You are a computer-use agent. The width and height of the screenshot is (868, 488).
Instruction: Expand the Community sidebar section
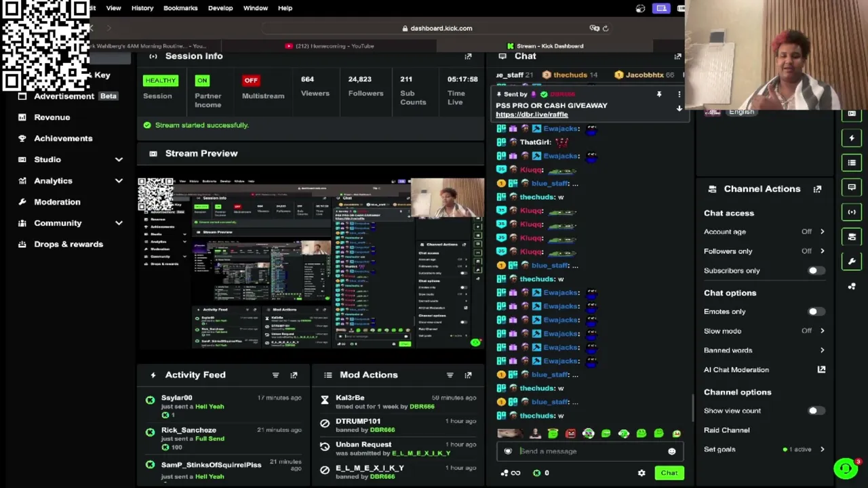(x=119, y=223)
